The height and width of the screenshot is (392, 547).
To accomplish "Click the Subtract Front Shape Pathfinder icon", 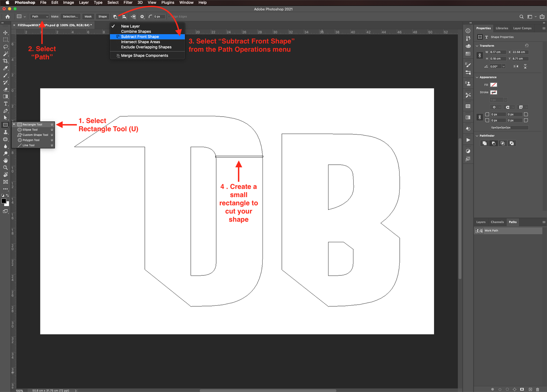I will 493,143.
